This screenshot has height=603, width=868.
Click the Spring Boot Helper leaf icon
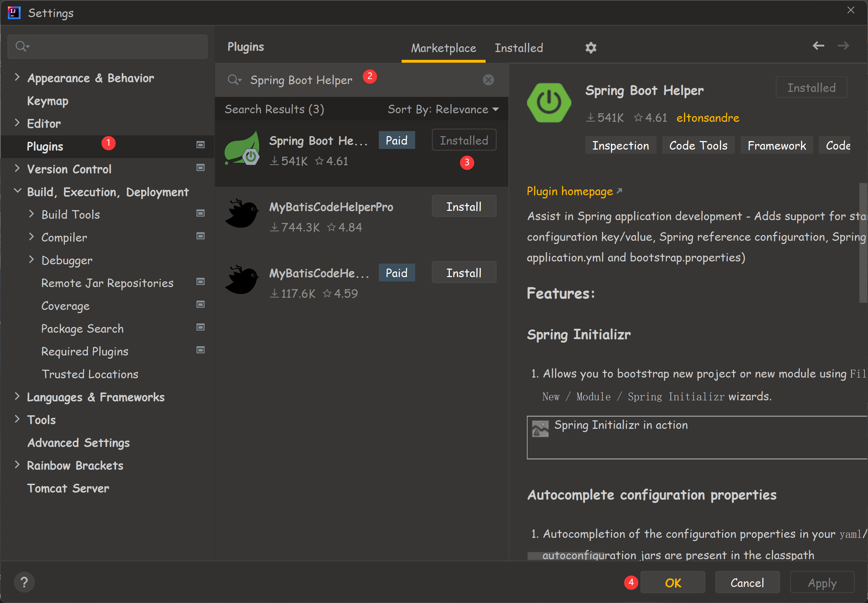point(242,148)
